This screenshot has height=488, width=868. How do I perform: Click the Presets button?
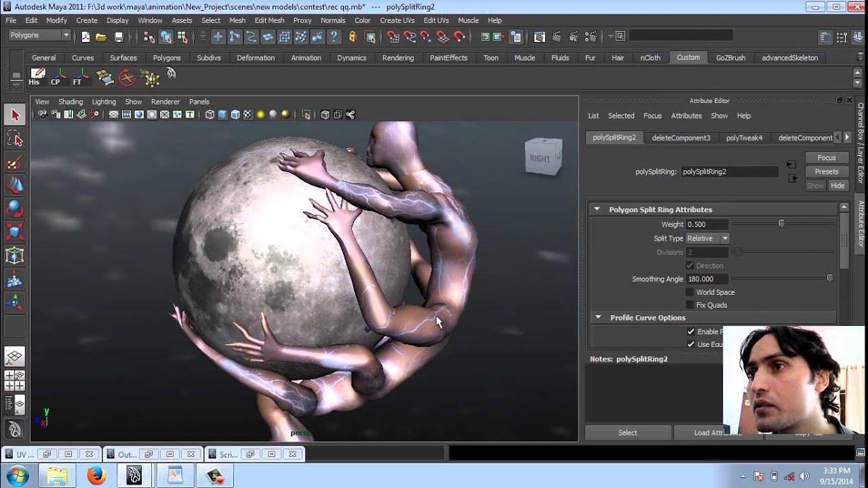(827, 171)
